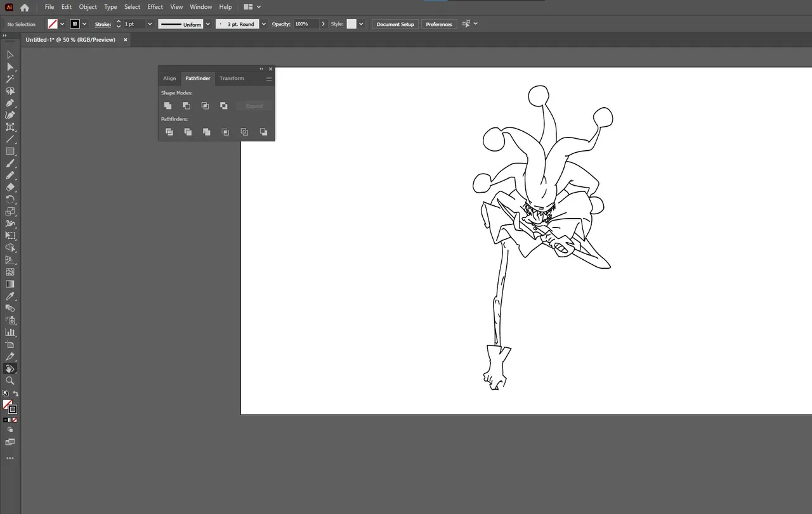The width and height of the screenshot is (812, 514).
Task: Select the Pen tool
Action: point(10,103)
